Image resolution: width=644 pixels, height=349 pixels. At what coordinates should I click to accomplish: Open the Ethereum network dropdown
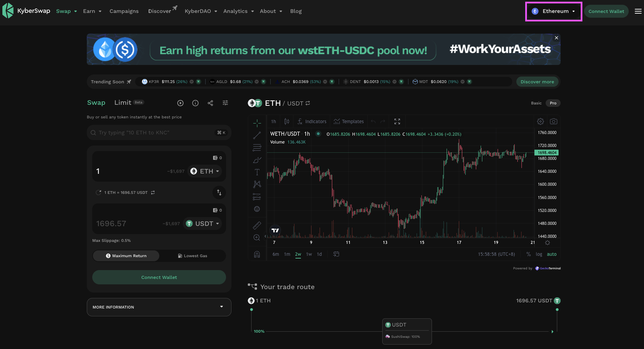tap(553, 11)
